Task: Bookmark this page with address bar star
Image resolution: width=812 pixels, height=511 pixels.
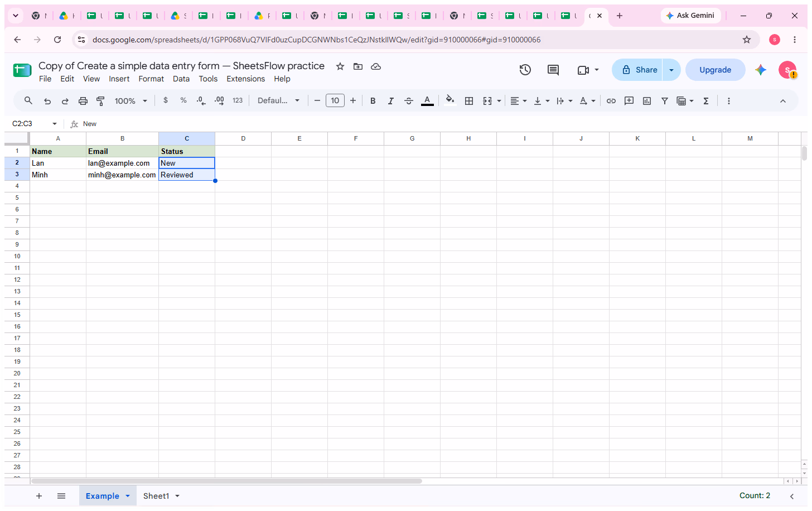Action: [747, 40]
